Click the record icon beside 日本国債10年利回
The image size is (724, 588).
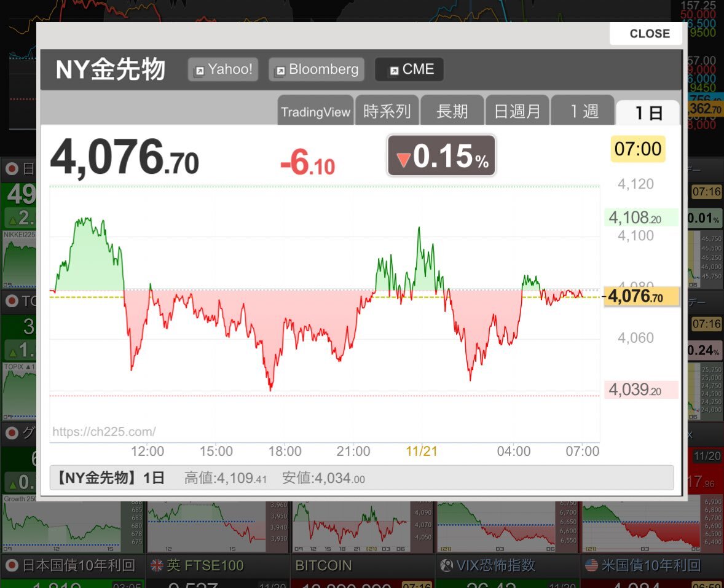pos(12,565)
